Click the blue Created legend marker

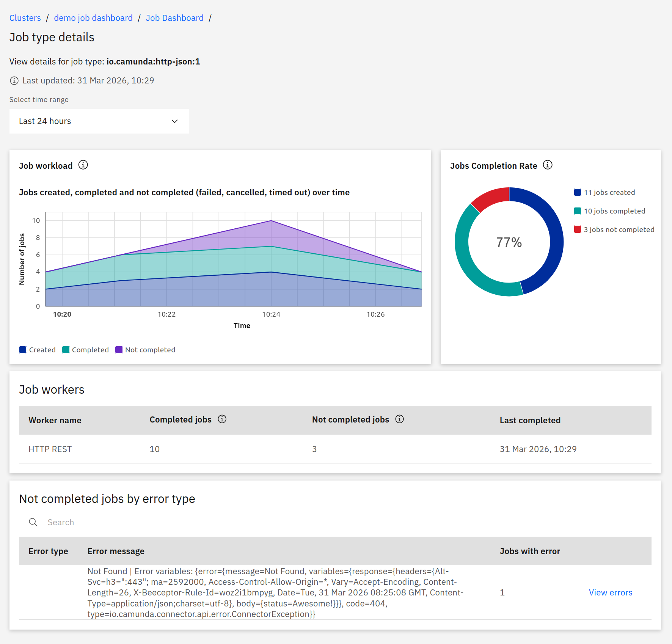(x=23, y=349)
